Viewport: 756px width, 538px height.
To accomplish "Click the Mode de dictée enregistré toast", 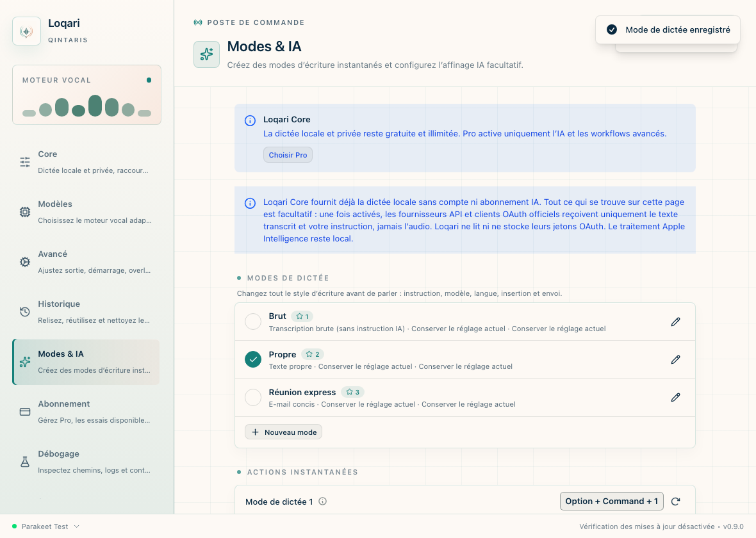I will (668, 30).
